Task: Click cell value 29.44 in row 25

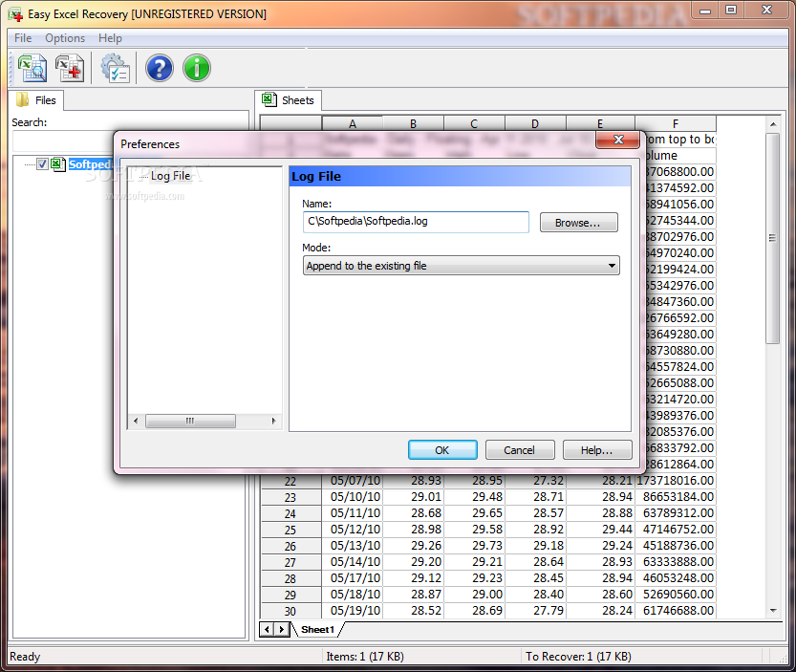Action: tap(600, 530)
